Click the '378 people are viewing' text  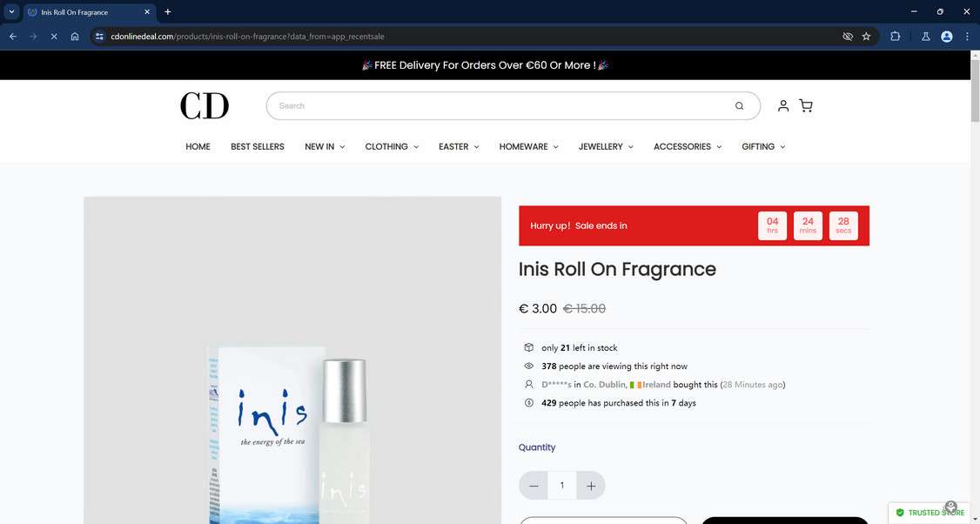pyautogui.click(x=614, y=366)
